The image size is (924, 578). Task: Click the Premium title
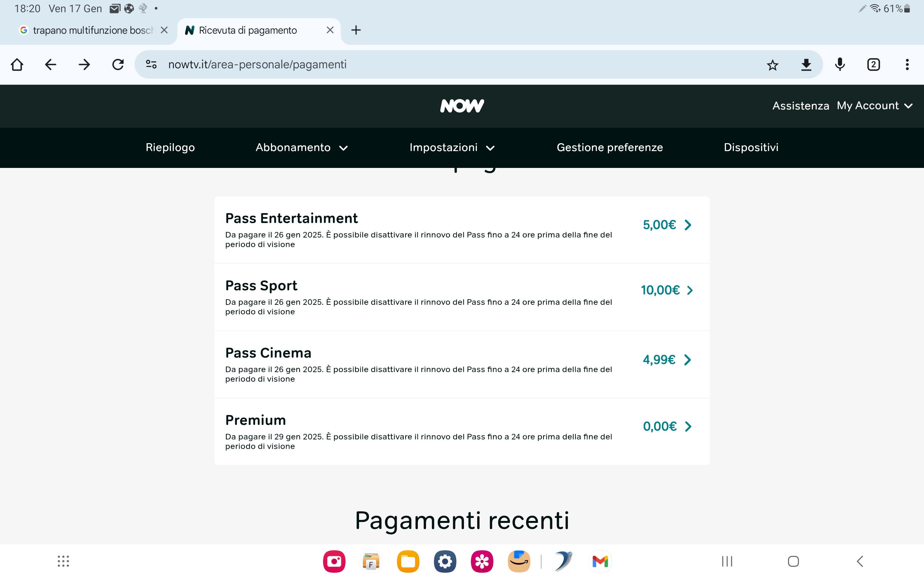(x=255, y=420)
